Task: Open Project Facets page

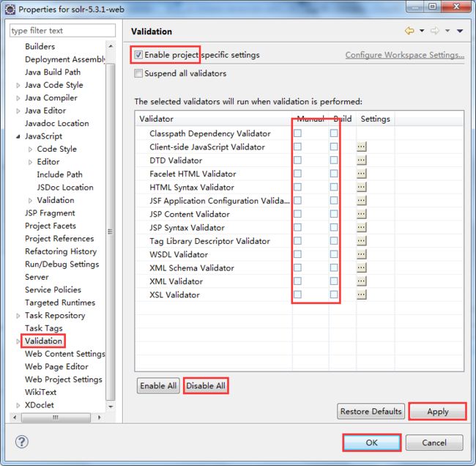Action: click(x=51, y=226)
